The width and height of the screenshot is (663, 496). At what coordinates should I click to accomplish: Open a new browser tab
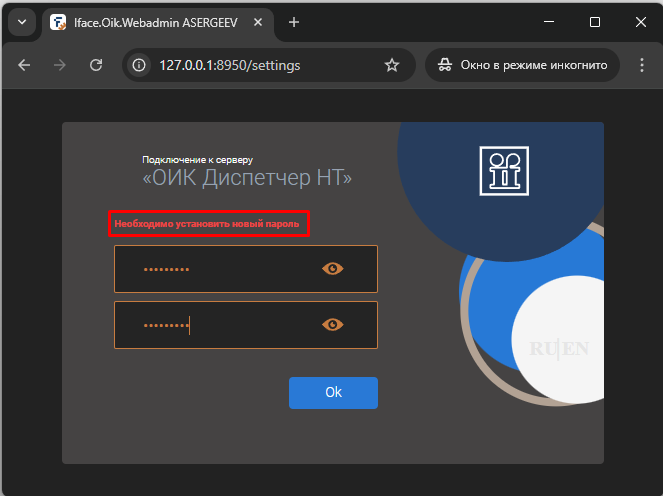click(294, 22)
